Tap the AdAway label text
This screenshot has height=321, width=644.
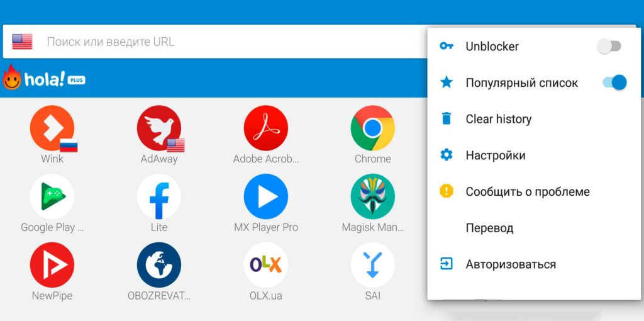[159, 159]
